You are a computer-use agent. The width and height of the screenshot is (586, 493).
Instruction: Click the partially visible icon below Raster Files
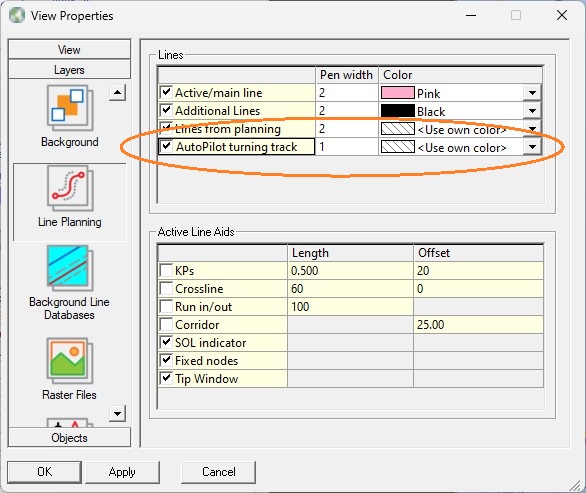click(67, 422)
